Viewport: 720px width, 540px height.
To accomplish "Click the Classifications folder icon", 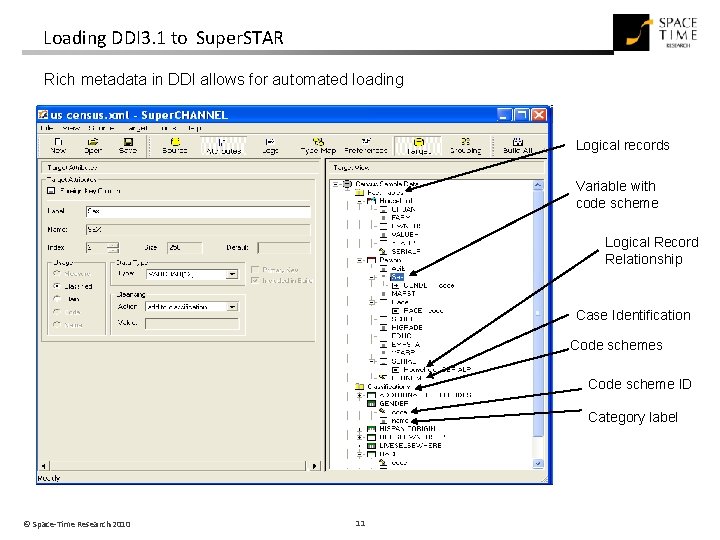I will click(360, 387).
